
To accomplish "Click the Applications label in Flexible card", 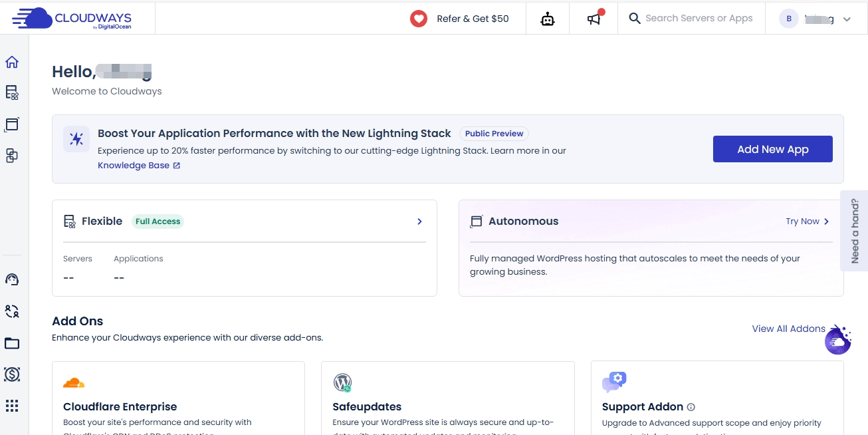I will 138,259.
